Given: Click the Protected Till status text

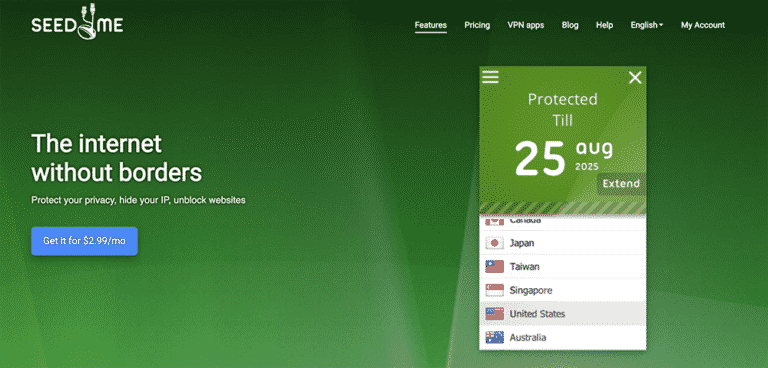Looking at the screenshot, I should click(x=562, y=110).
